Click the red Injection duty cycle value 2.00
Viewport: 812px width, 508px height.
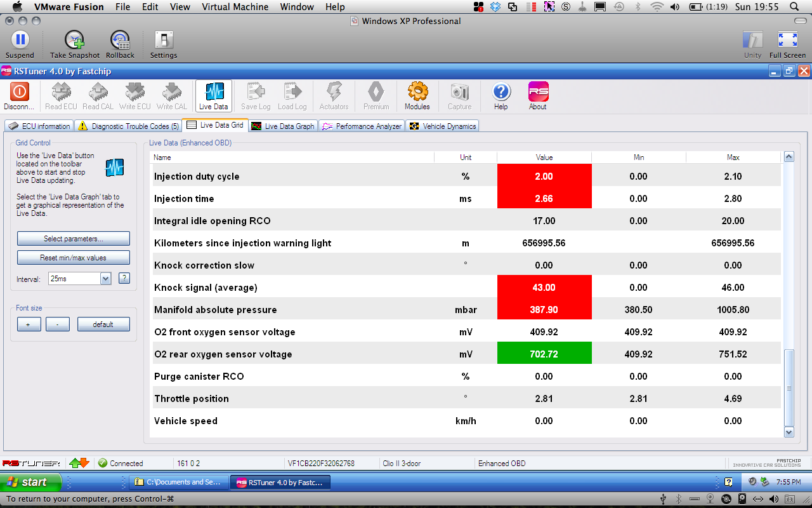tap(544, 177)
